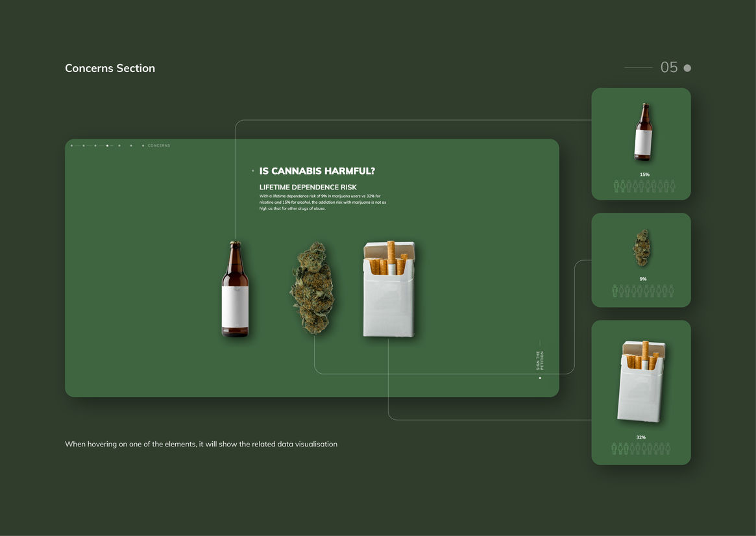
Task: Select the navigation dot beside CONCERNS
Action: tap(143, 146)
